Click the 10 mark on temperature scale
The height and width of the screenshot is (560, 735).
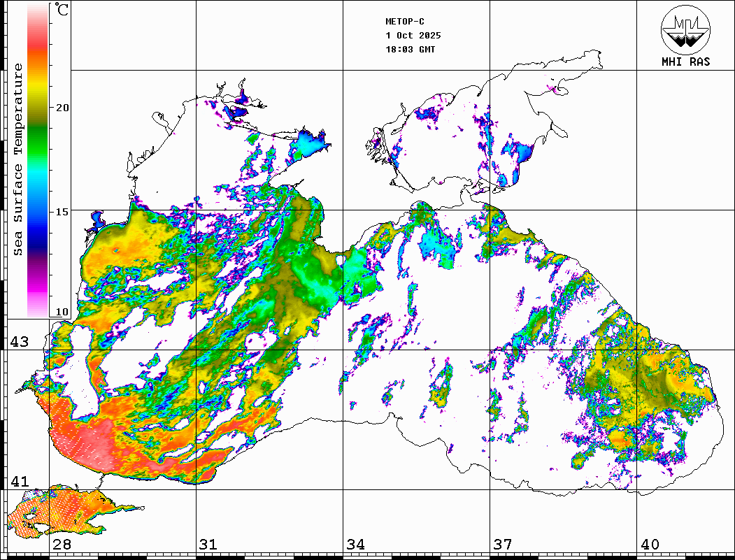click(x=63, y=312)
